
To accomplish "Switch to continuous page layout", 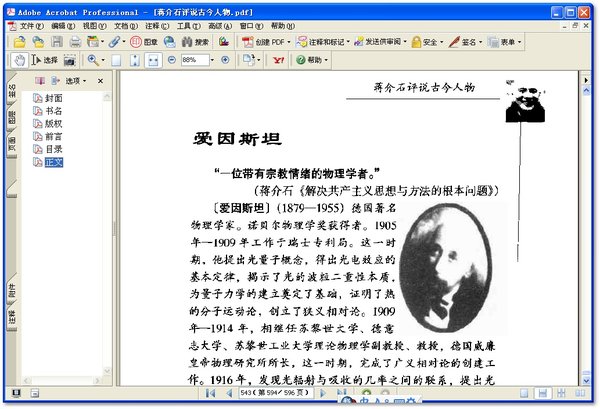I will [x=542, y=393].
